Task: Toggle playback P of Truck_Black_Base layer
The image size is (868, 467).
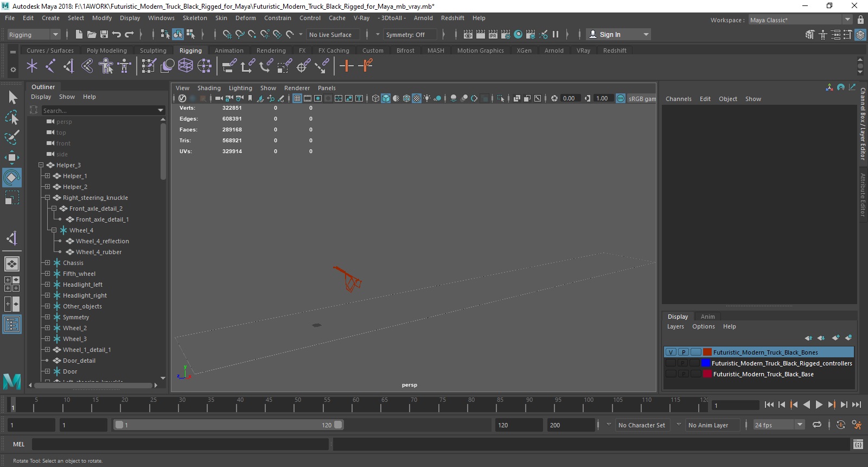Action: 684,374
